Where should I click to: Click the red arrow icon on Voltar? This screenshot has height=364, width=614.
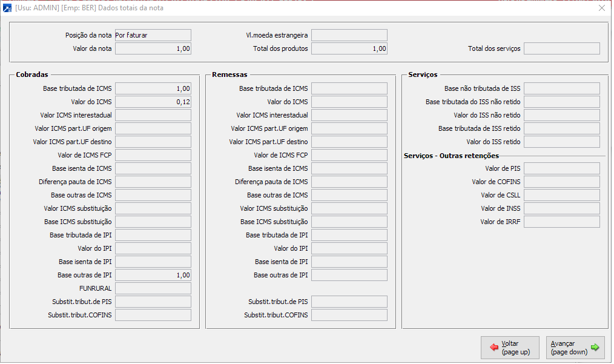[494, 348]
